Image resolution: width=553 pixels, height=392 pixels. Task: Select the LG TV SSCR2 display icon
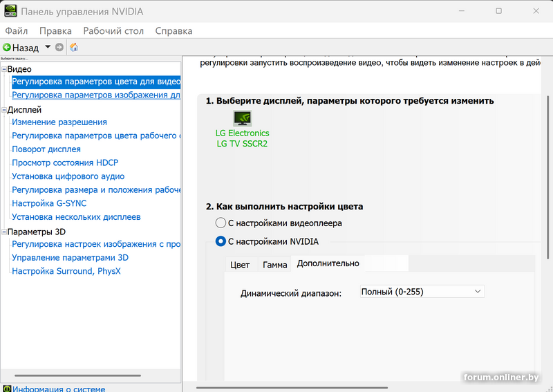click(x=243, y=118)
